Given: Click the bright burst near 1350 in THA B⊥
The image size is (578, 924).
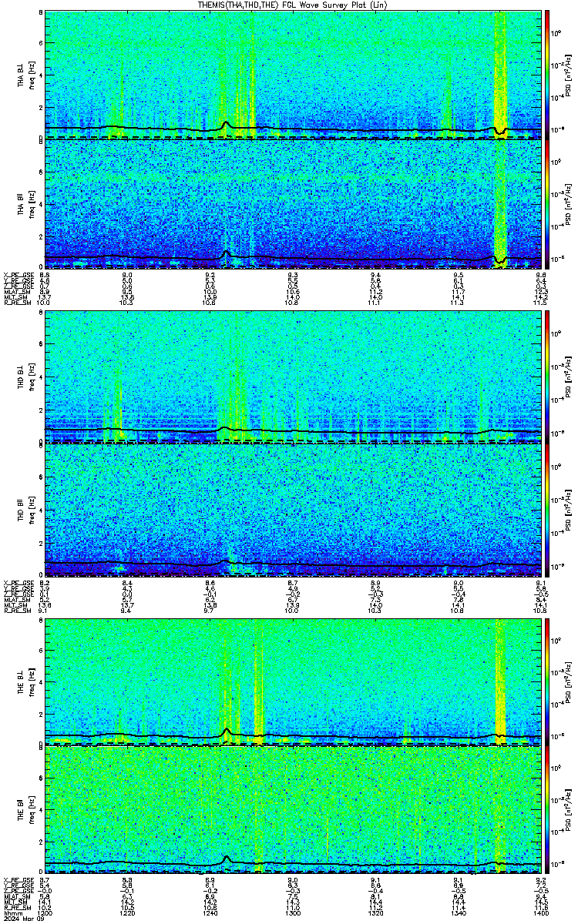Looking at the screenshot, I should (501, 73).
